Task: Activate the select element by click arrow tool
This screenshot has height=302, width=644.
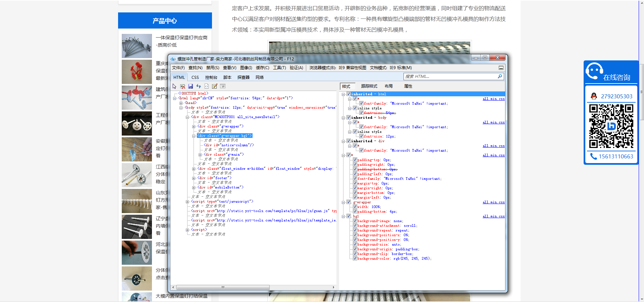Action: pyautogui.click(x=174, y=86)
